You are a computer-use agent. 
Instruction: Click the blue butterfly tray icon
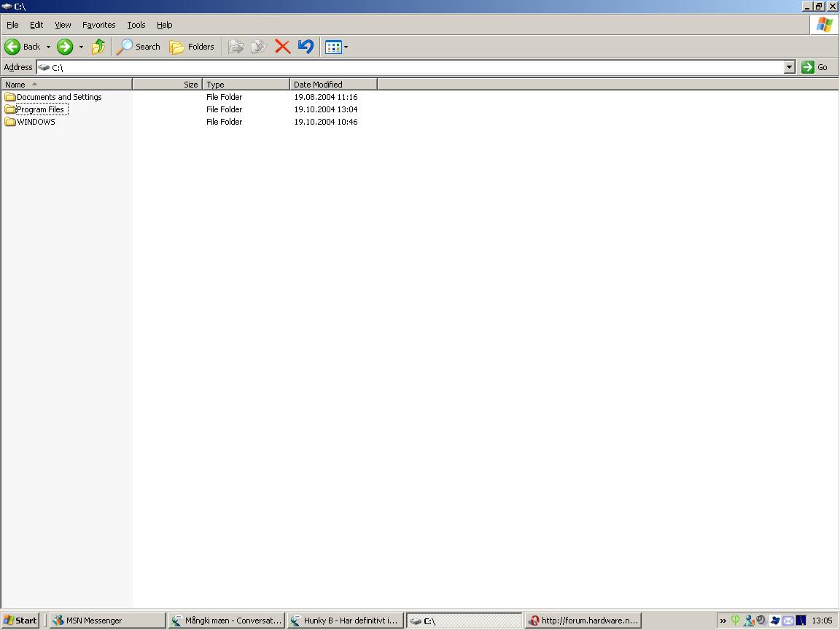click(774, 621)
